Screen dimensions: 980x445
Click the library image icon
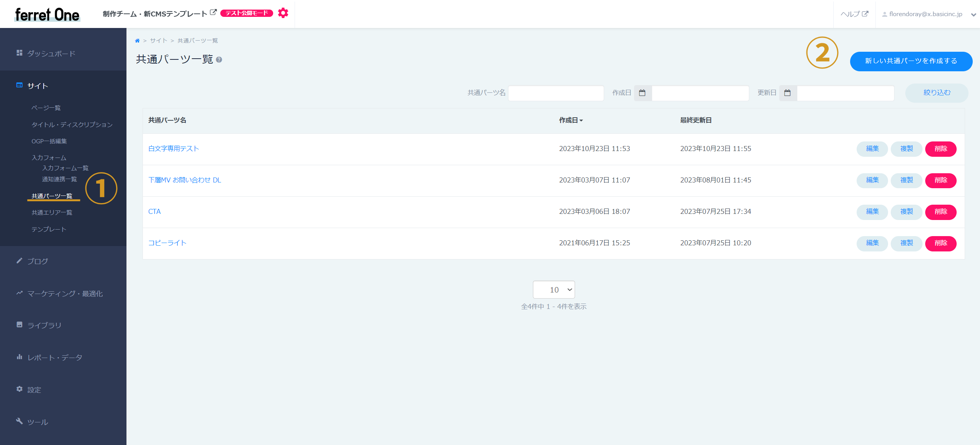click(x=20, y=325)
